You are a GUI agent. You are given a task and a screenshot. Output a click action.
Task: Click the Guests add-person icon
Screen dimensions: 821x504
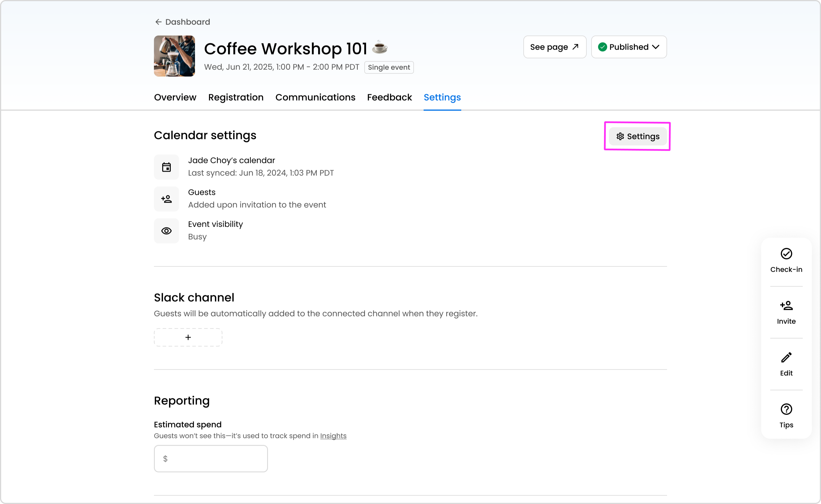166,199
